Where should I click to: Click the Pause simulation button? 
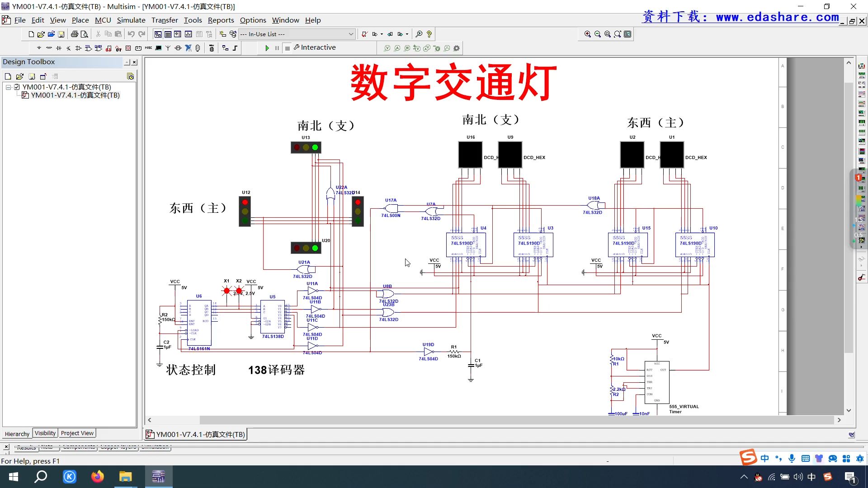[277, 47]
